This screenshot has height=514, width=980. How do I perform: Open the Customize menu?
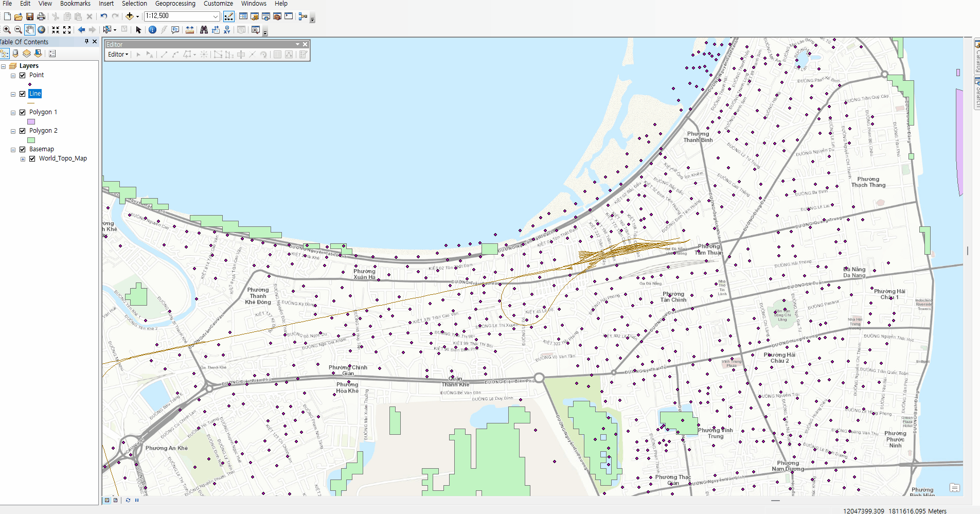(x=218, y=4)
